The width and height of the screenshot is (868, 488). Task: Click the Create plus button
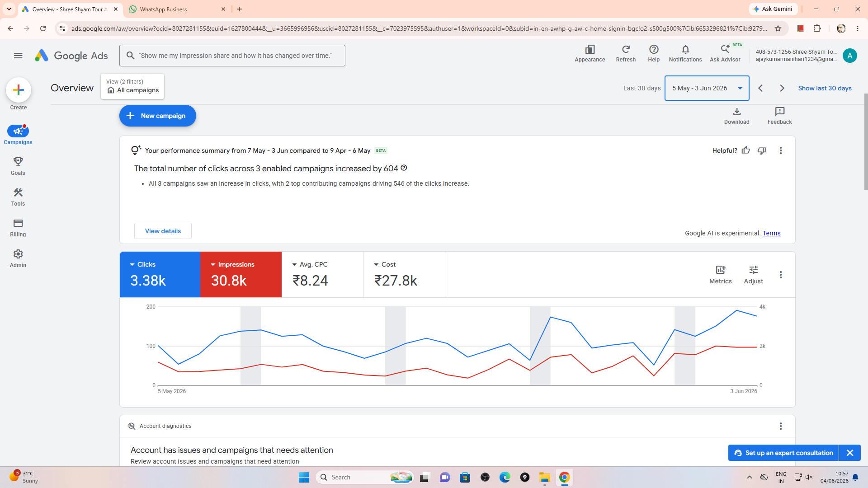click(x=19, y=90)
